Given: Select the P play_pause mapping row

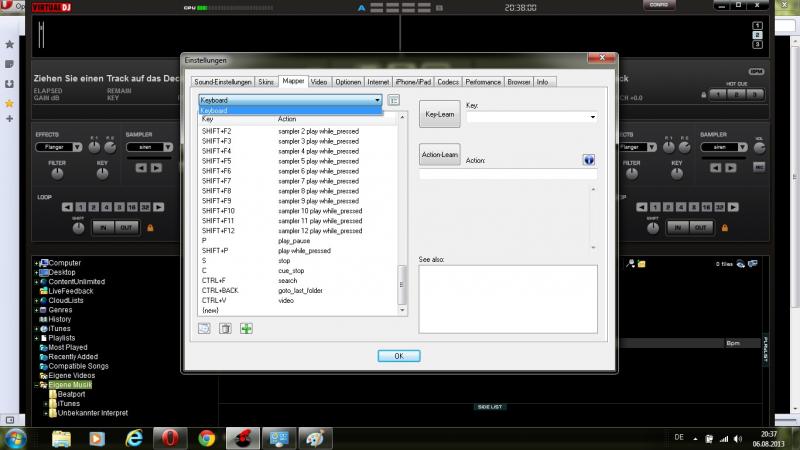Looking at the screenshot, I should point(297,241).
